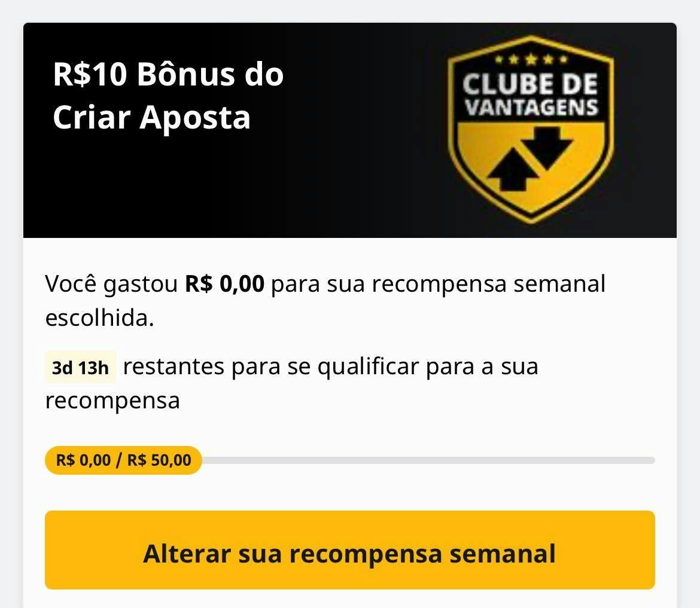Select the "3d 13h" time remaining badge

(x=80, y=368)
